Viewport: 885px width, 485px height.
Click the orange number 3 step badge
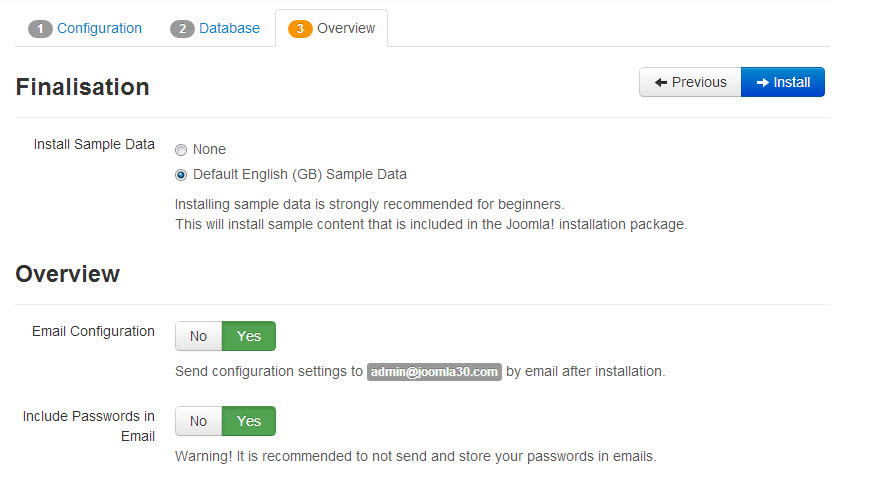click(x=300, y=29)
